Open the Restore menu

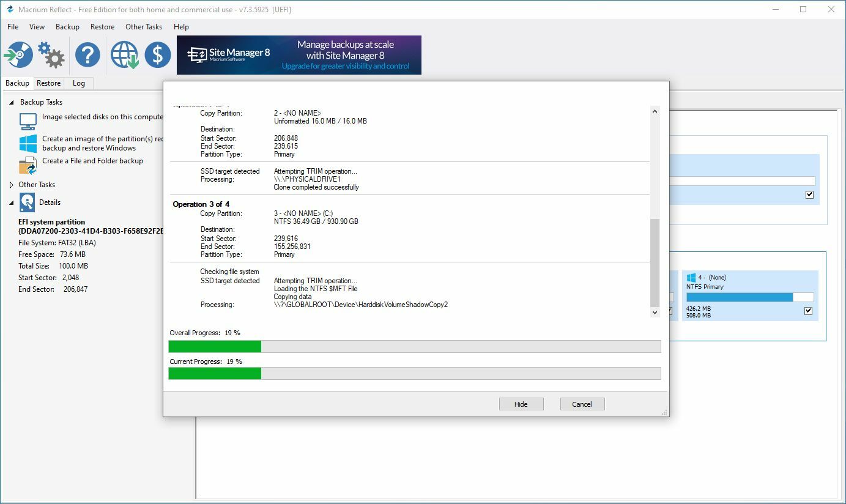(x=102, y=27)
